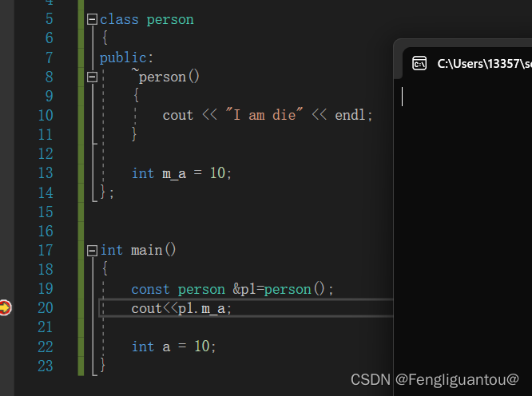532x396 pixels.
Task: Click the 'person()' constructor call on line 19
Action: [x=295, y=289]
